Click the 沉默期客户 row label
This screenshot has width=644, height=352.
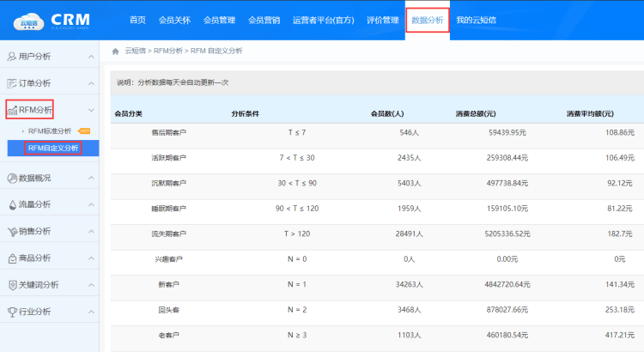[x=169, y=183]
